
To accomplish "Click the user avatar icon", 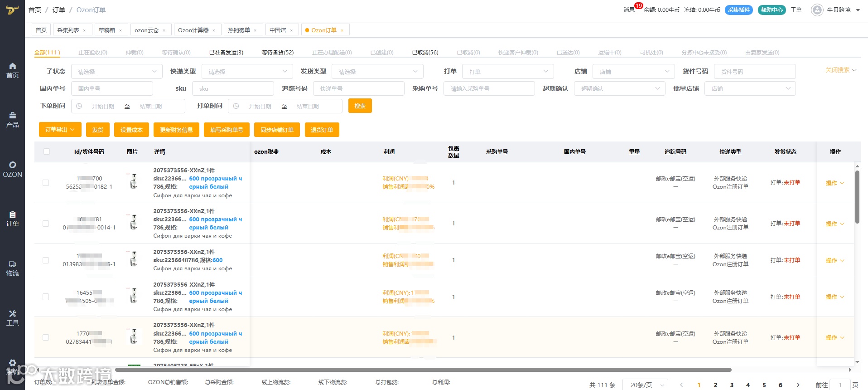I will 817,10.
